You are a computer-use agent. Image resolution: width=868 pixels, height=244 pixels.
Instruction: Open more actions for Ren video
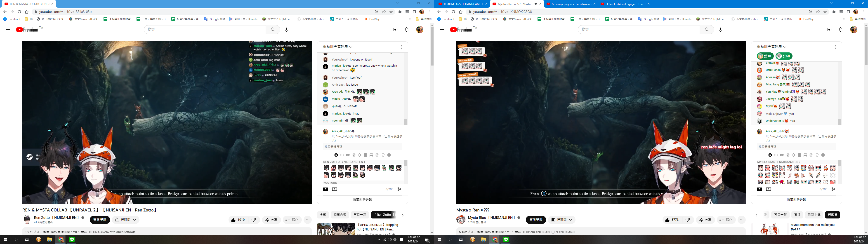(x=308, y=220)
